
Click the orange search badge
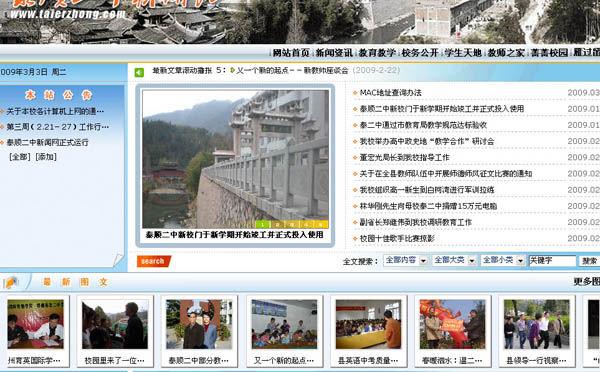click(x=154, y=261)
